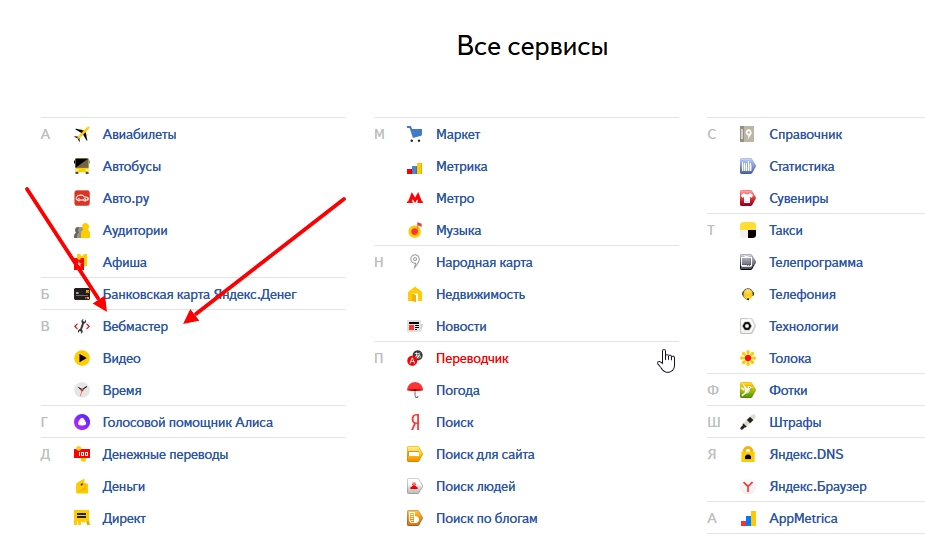925x539 pixels.
Task: Click the Алиса purple circle icon
Action: (x=81, y=422)
